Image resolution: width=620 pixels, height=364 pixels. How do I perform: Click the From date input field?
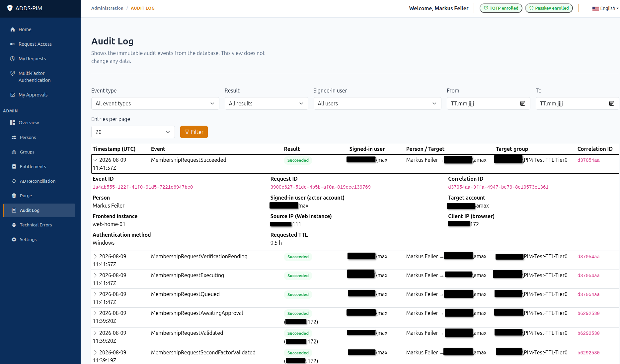[x=488, y=103]
